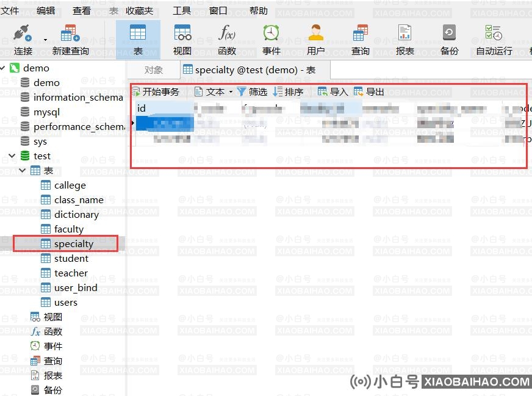Open the Event clock icon
532x396 pixels.
coord(271,33)
